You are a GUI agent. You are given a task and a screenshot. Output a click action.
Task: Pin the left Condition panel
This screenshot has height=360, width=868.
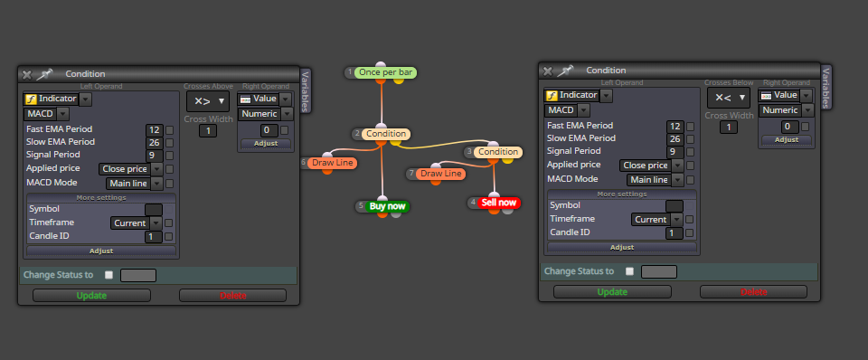click(44, 74)
